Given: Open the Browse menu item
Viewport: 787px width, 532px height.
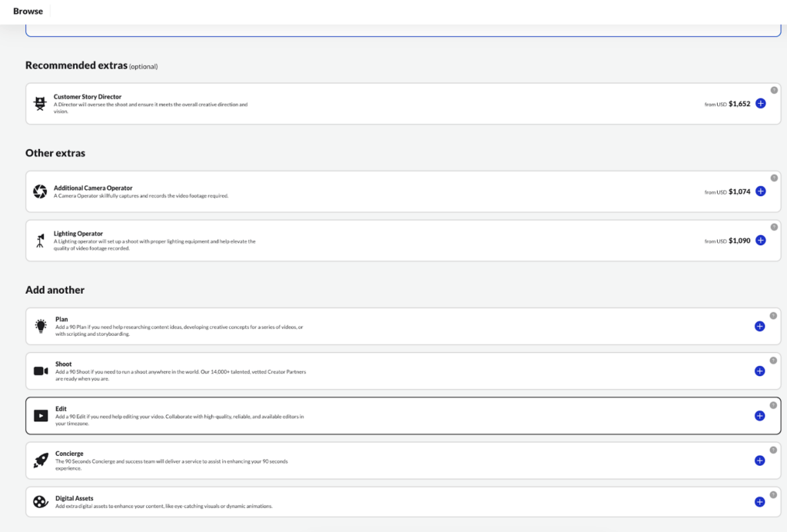Looking at the screenshot, I should pyautogui.click(x=28, y=12).
